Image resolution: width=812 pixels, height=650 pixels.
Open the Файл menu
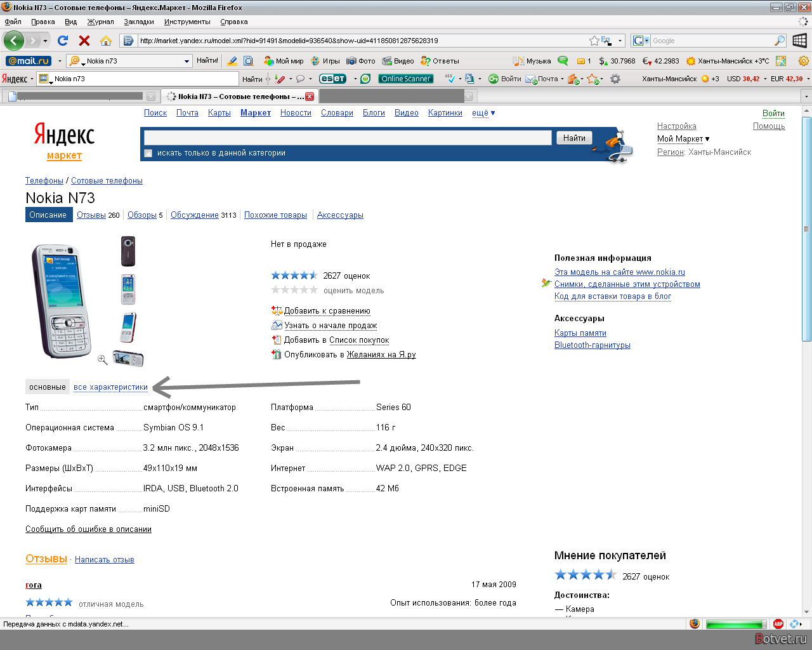(x=13, y=22)
